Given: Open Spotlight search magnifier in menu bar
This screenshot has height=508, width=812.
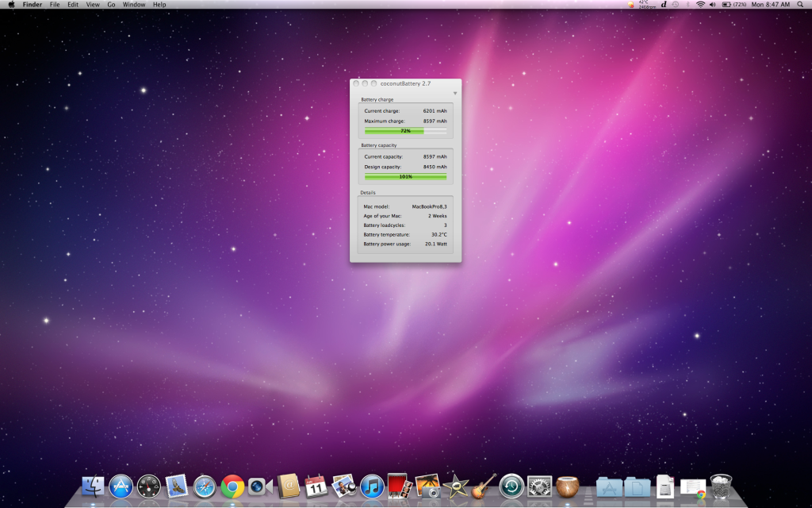Looking at the screenshot, I should click(x=800, y=5).
